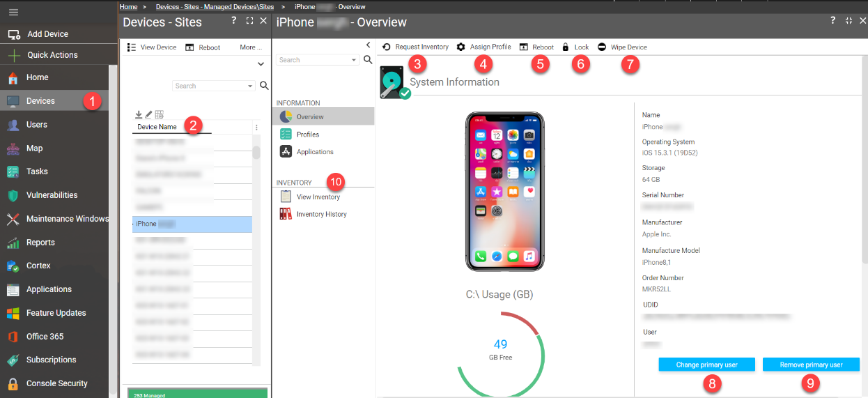868x398 pixels.
Task: Click the Subscriptions tag icon
Action: click(x=13, y=360)
